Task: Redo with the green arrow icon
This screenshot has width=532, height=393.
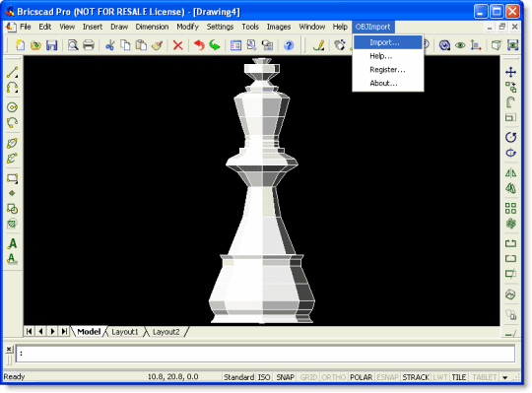Action: pyautogui.click(x=215, y=45)
